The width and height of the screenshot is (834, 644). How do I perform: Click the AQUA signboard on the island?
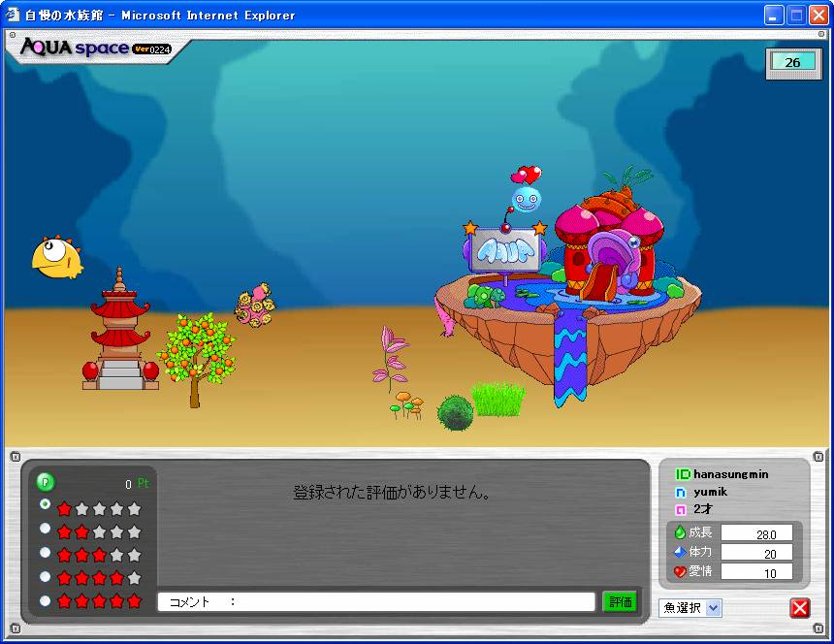(x=504, y=250)
